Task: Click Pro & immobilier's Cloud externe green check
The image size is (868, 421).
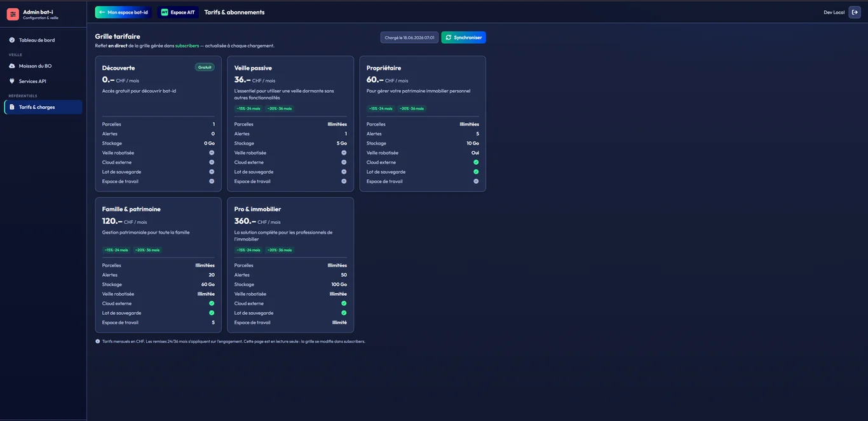Action: pos(344,303)
